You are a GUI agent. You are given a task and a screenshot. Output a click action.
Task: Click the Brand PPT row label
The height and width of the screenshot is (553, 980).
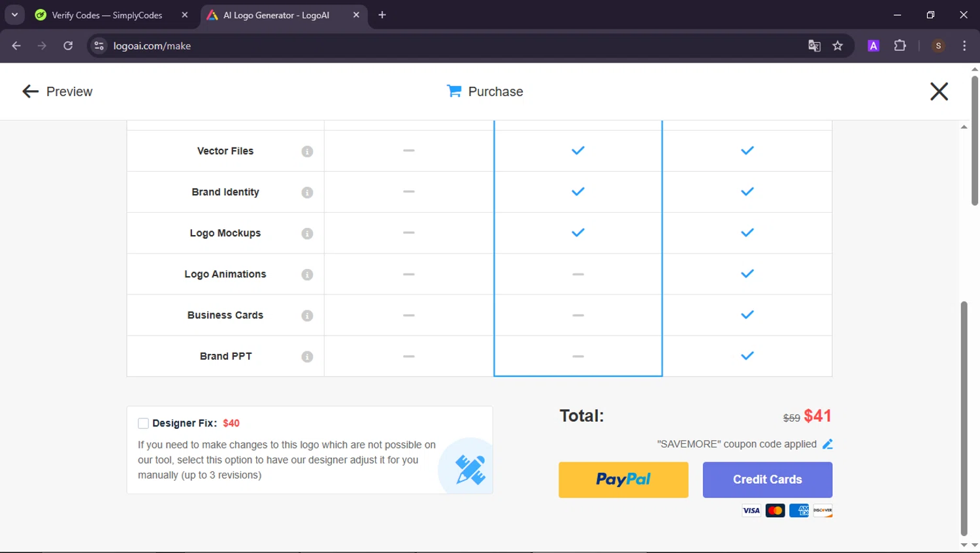225,356
